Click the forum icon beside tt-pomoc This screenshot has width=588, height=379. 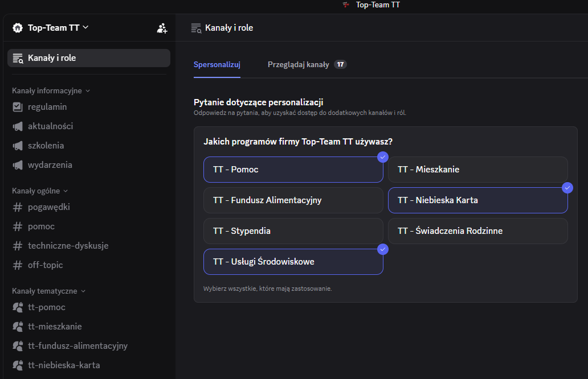18,307
